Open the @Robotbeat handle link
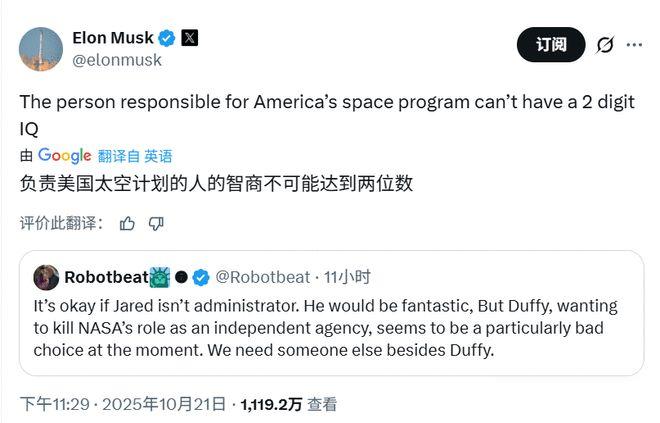This screenshot has height=423, width=660. [263, 277]
